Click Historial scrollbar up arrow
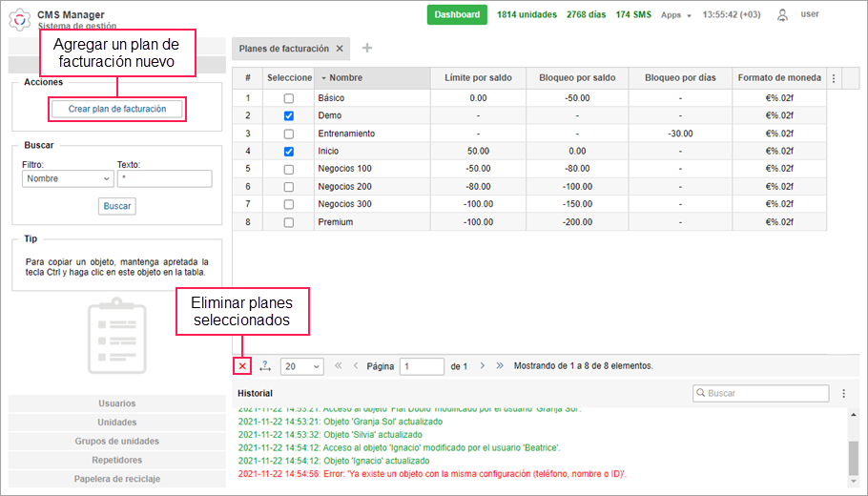868x496 pixels. 853,415
